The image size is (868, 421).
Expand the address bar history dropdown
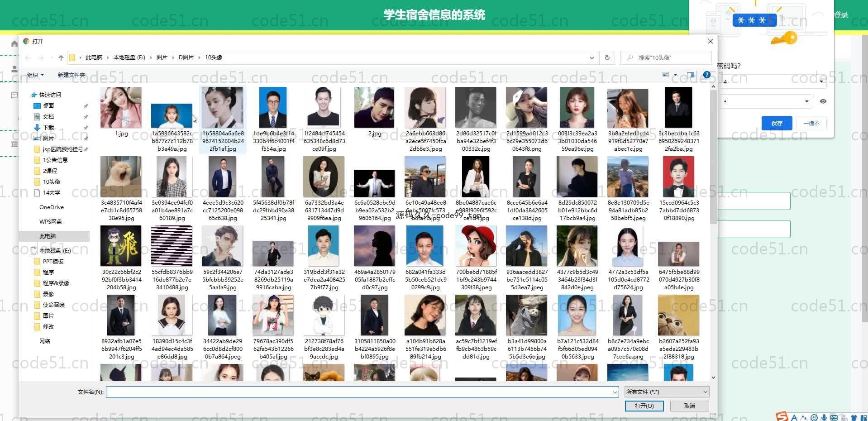pos(591,57)
